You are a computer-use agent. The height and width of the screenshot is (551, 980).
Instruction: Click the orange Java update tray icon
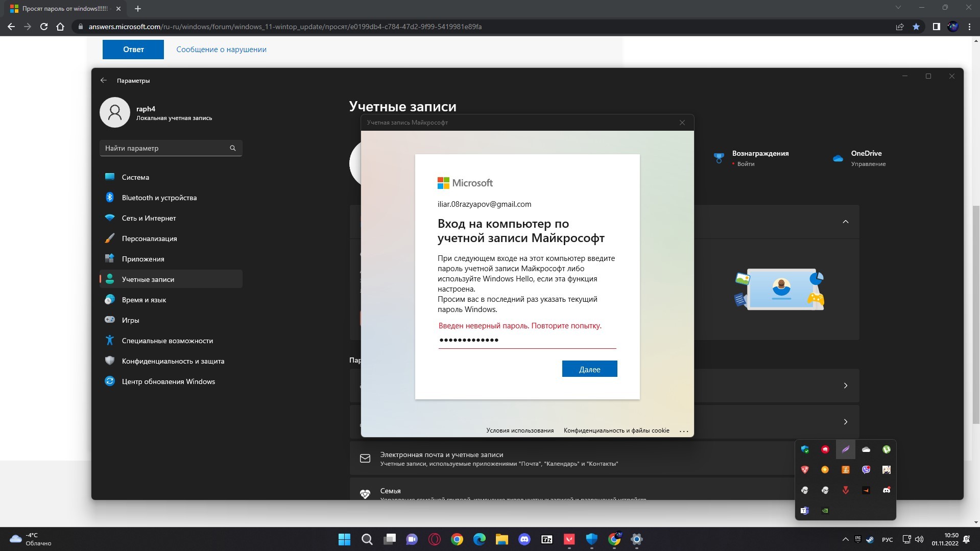846,470
